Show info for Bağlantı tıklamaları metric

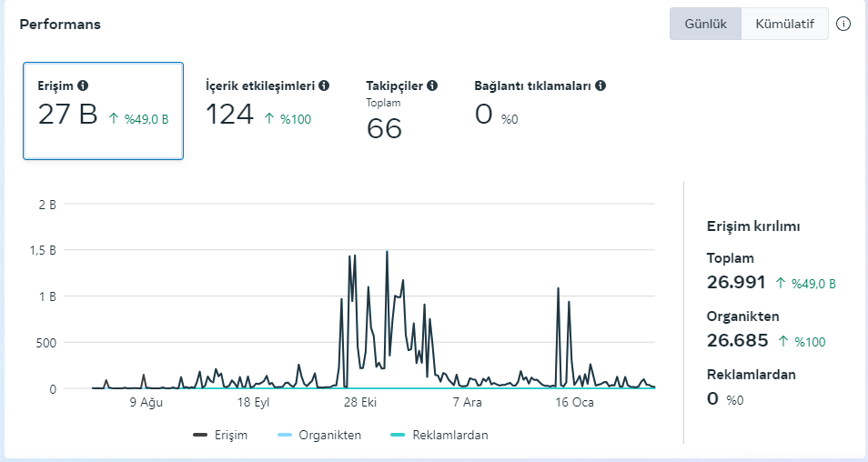[601, 85]
